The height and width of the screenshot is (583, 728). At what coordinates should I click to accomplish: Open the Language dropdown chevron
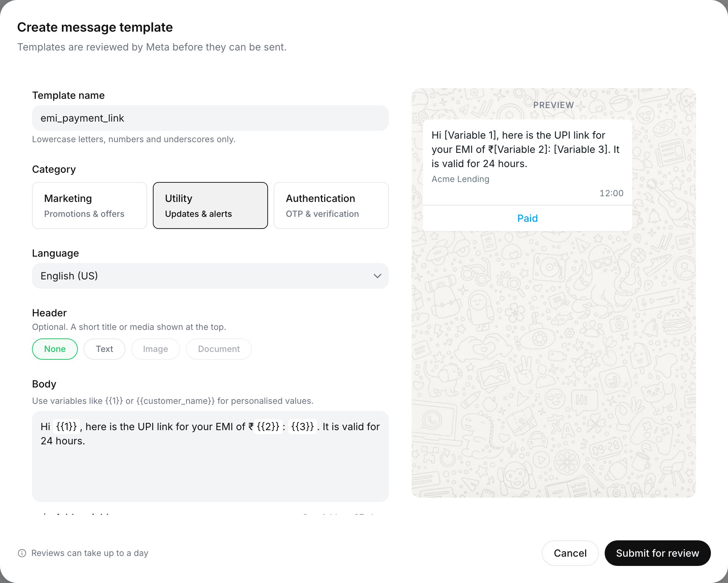(x=377, y=276)
